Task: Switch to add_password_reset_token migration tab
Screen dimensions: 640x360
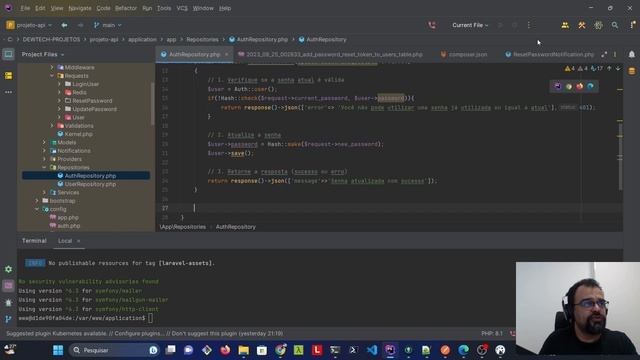Action: click(x=330, y=54)
